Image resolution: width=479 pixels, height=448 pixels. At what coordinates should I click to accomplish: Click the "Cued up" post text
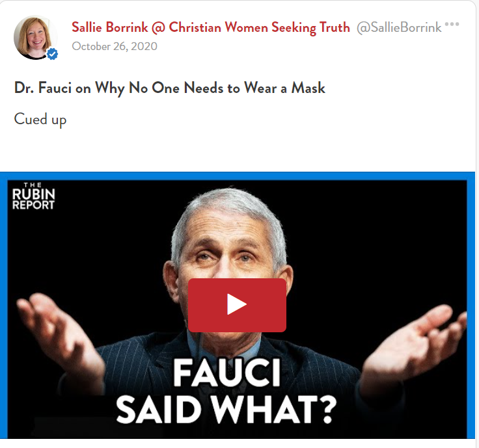click(40, 120)
